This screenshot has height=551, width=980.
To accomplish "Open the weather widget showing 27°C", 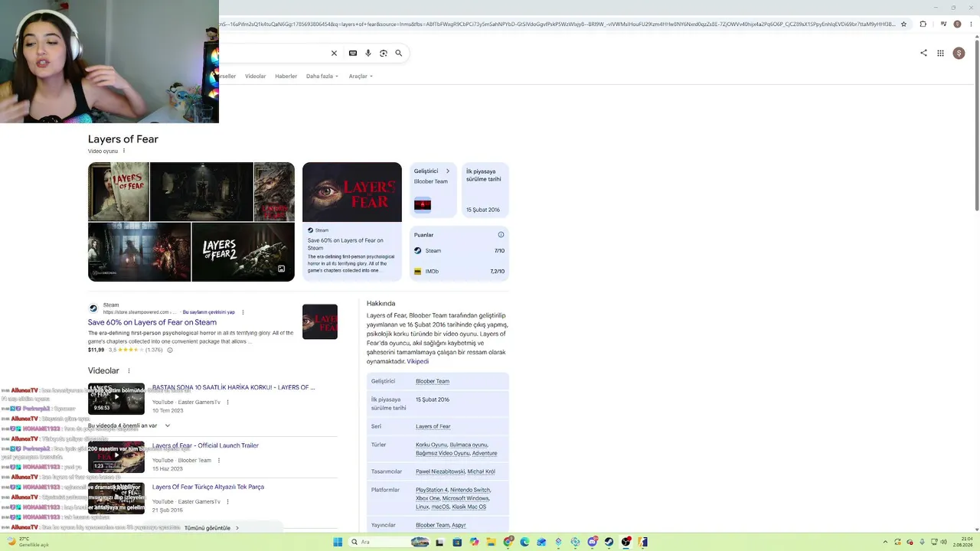I will [27, 542].
